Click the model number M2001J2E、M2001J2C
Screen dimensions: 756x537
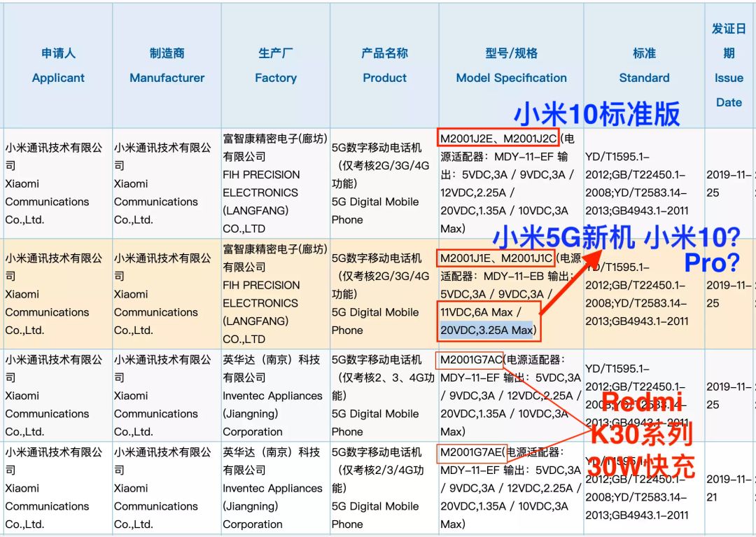click(498, 139)
